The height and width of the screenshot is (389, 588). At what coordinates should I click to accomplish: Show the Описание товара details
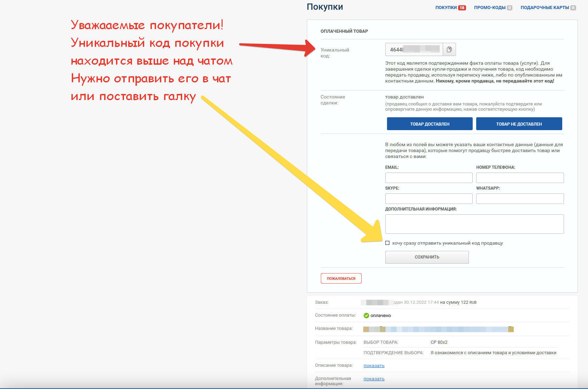tap(374, 365)
